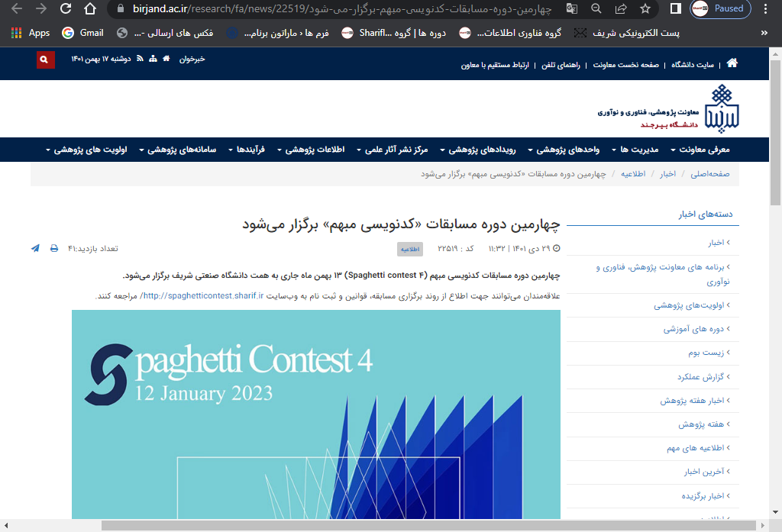Viewport: 782px width, 532px height.
Task: Print the article using the printer icon
Action: 54,248
